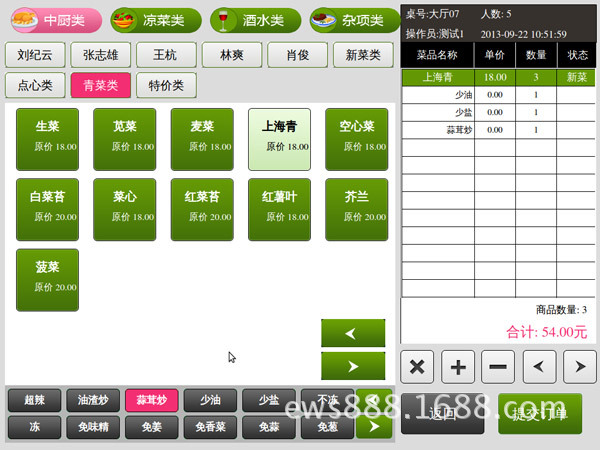Click the 新菜 status cell
600x450 pixels.
(576, 77)
